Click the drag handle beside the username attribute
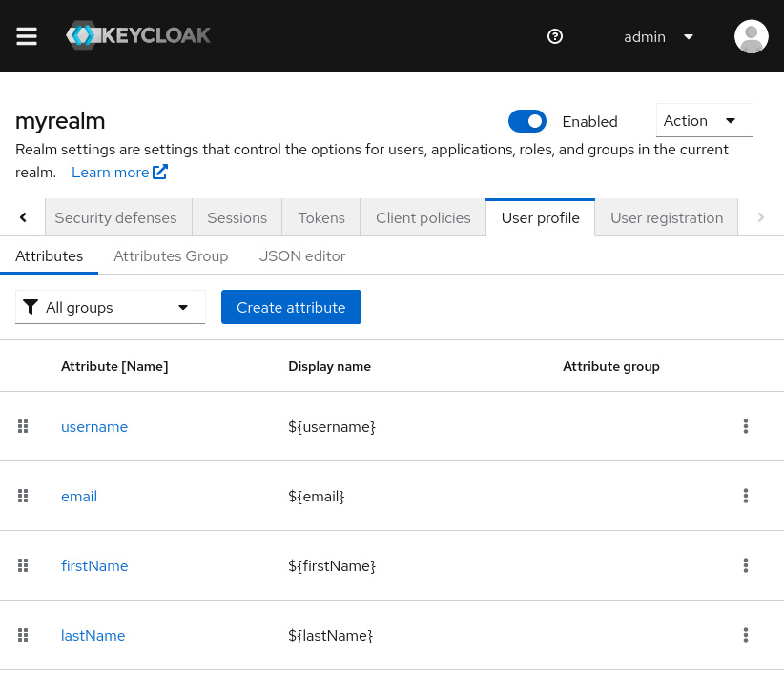The image size is (784, 674). 23,426
